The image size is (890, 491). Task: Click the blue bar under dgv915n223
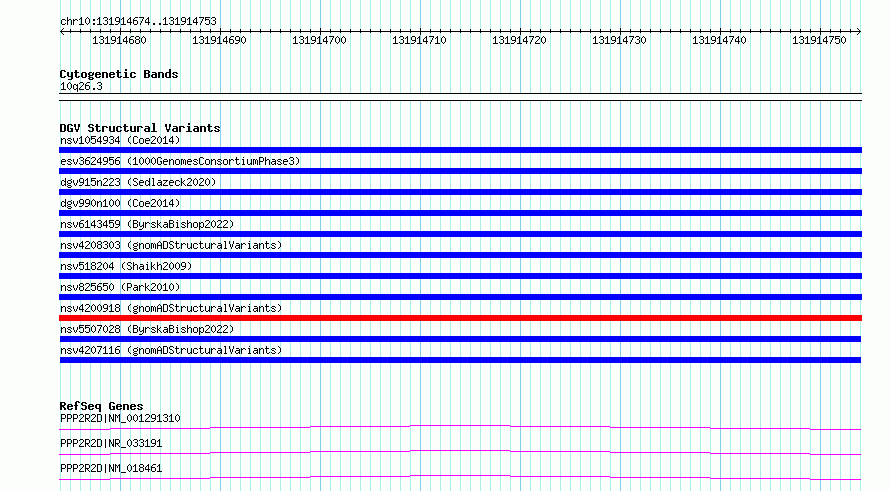point(460,192)
